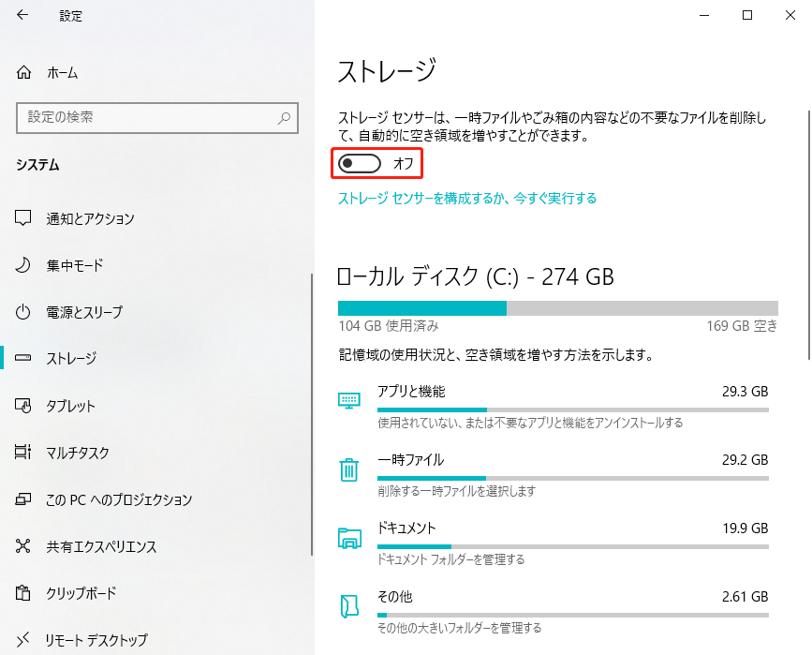Screen dimensions: 812x655
Task: Click the クリップボード clipboard icon
Action: coord(24,593)
